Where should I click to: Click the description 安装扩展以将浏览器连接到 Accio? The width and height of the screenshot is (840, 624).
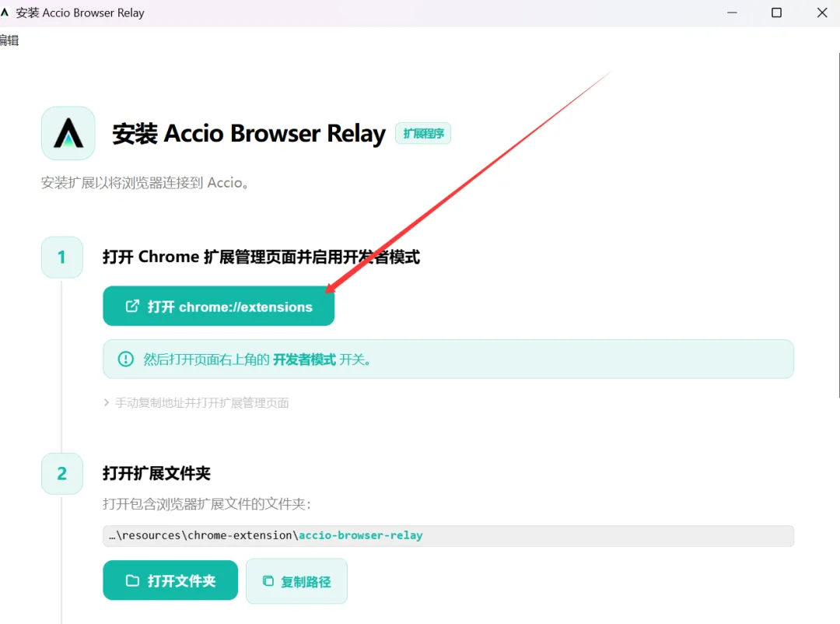145,183
